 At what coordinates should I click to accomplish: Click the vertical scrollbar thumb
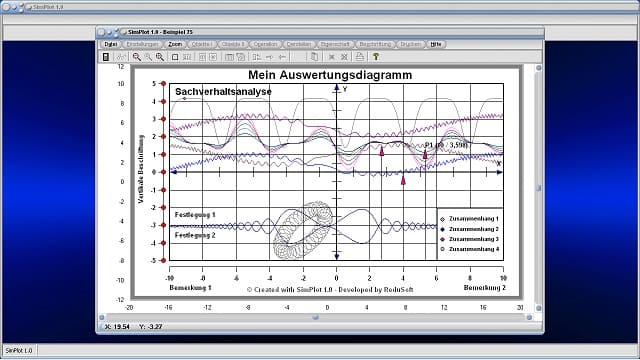(538, 188)
